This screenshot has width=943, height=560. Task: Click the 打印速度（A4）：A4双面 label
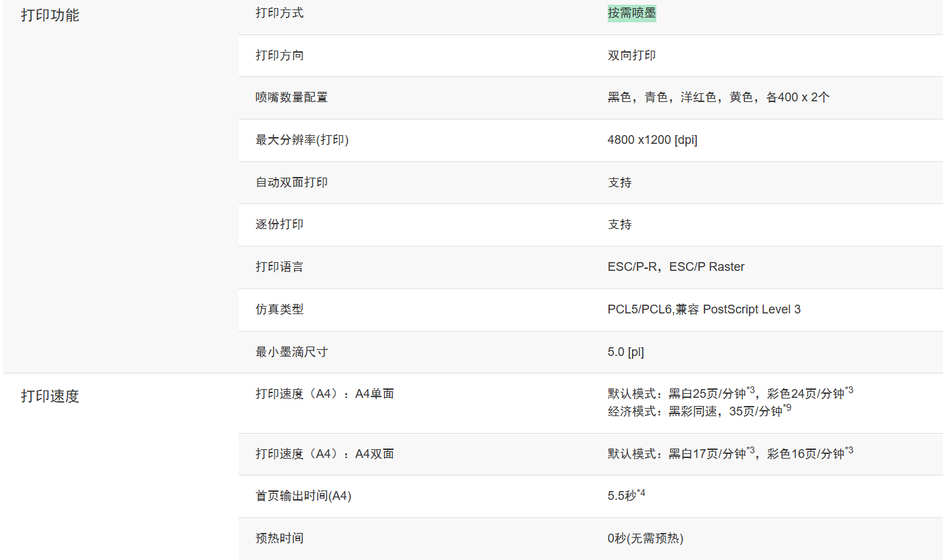click(x=324, y=454)
